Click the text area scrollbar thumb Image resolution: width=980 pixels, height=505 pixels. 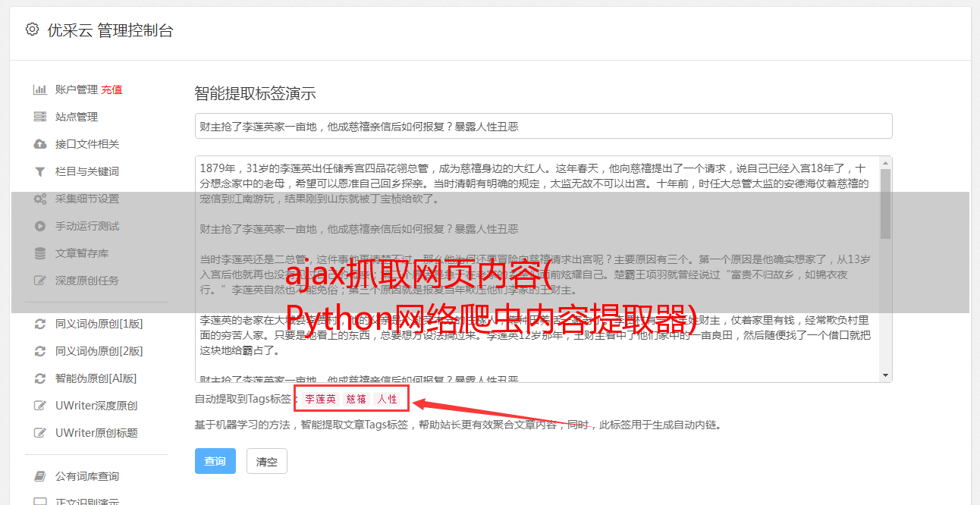(885, 204)
